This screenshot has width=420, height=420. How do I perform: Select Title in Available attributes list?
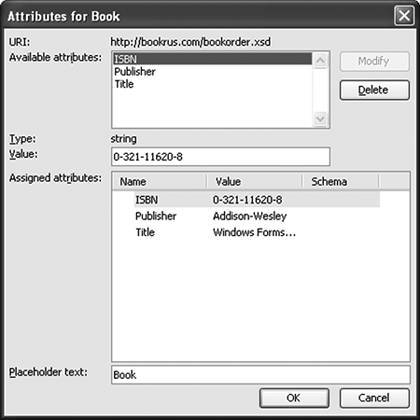212,84
